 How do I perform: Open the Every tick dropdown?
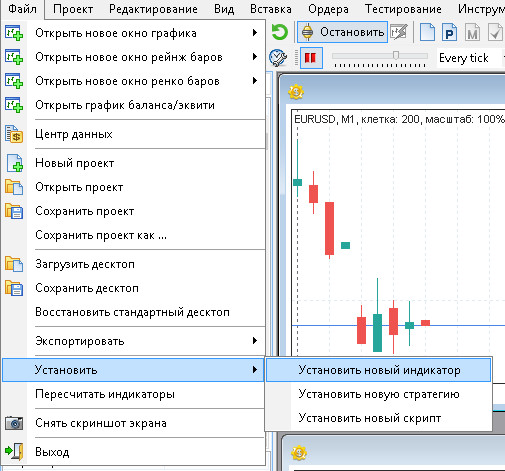(470, 58)
